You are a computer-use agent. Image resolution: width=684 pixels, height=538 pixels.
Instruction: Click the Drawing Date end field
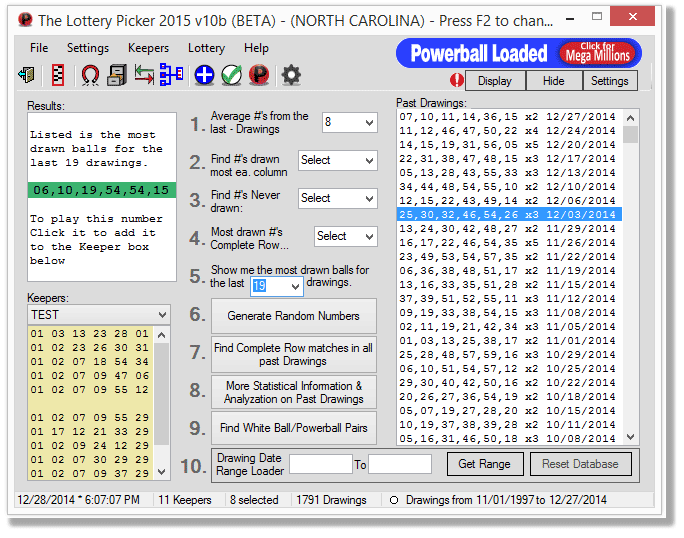[400, 464]
